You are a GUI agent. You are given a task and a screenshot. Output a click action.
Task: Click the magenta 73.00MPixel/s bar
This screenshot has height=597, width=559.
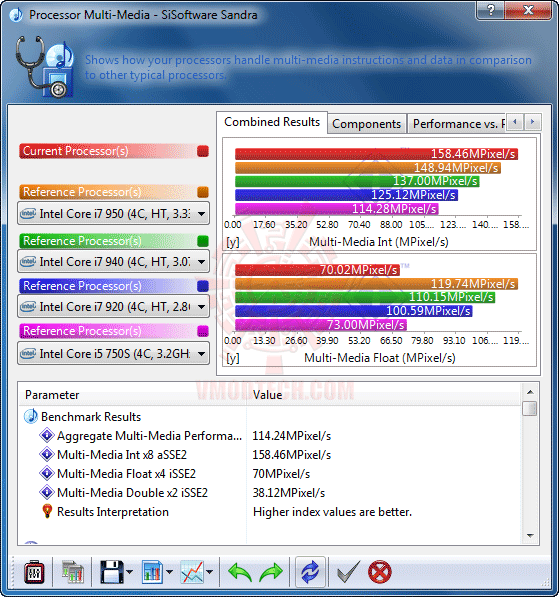tap(321, 325)
